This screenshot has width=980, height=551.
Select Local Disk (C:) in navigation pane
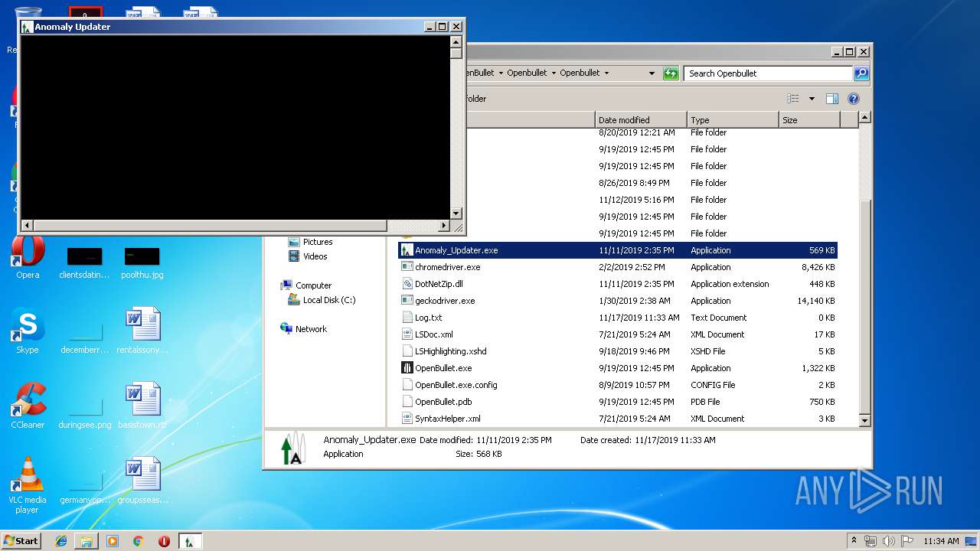click(x=329, y=300)
